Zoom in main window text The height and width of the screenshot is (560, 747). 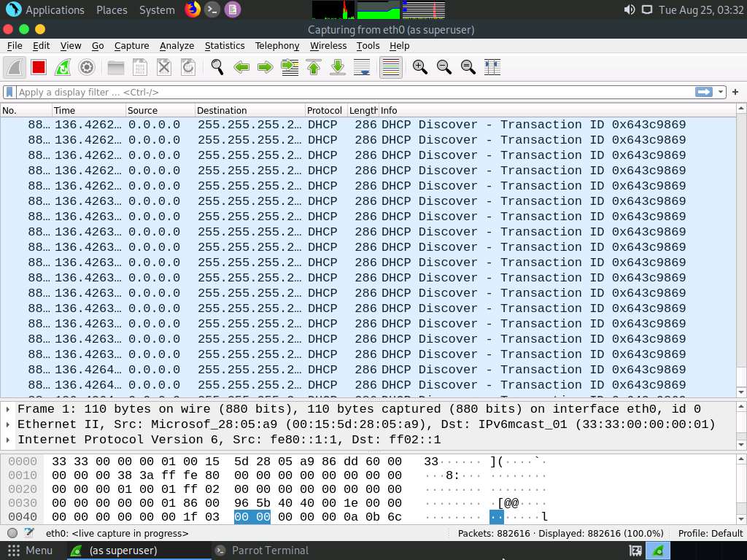click(419, 67)
